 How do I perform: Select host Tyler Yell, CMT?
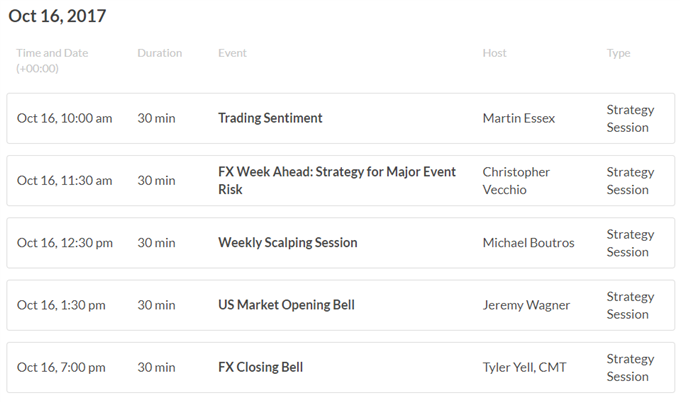click(x=524, y=367)
